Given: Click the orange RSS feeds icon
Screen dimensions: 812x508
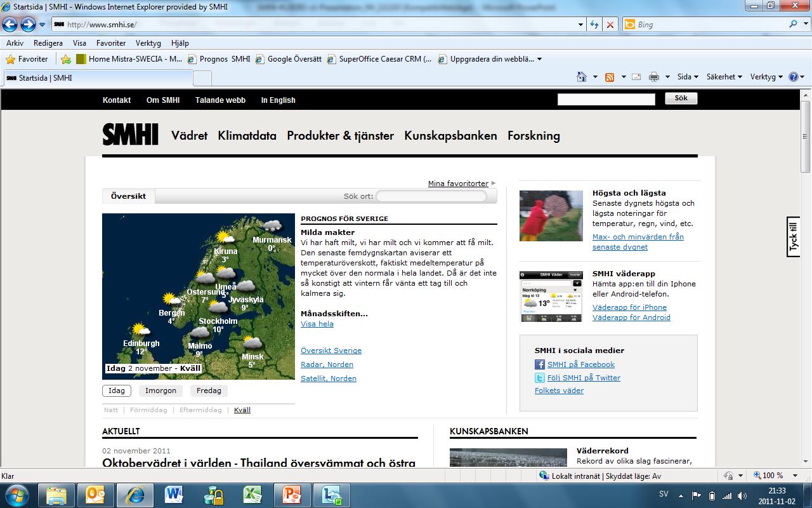Looking at the screenshot, I should (610, 77).
